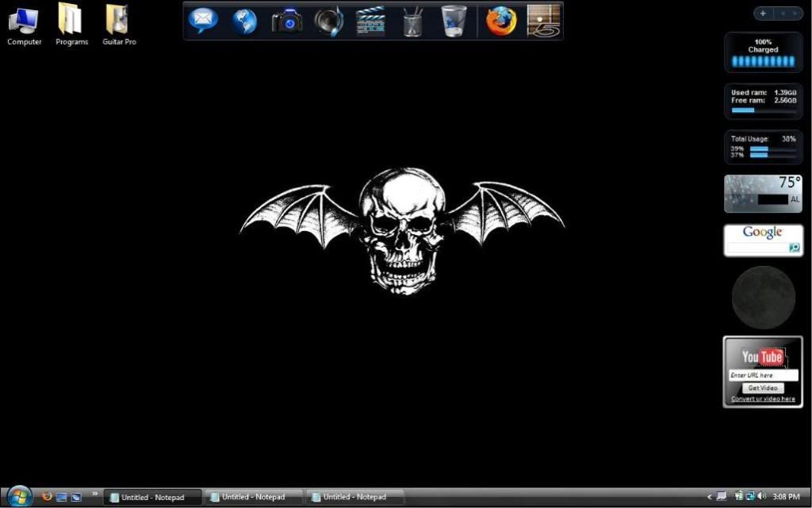Click the pencil cup dock icon
The height and width of the screenshot is (508, 812).
point(412,21)
